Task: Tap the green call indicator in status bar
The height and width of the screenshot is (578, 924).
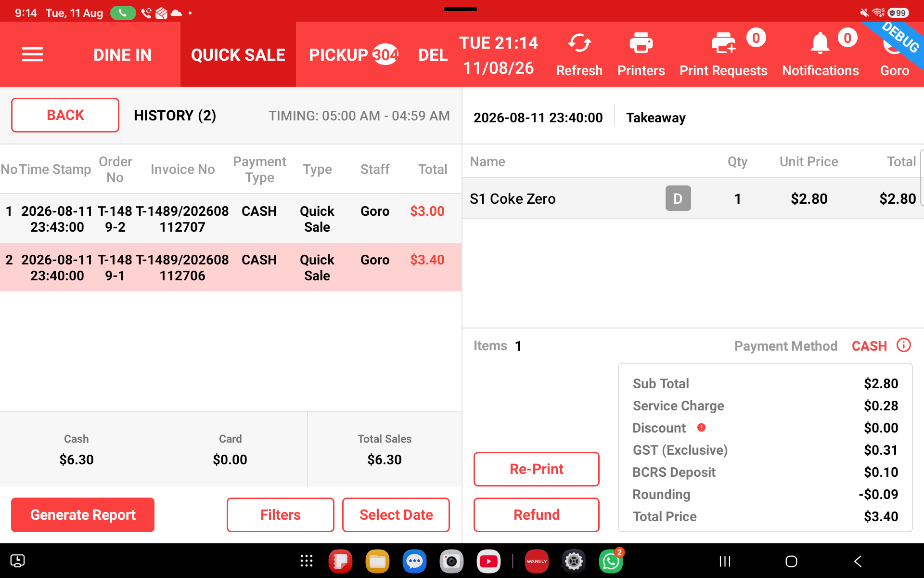Action: coord(123,13)
